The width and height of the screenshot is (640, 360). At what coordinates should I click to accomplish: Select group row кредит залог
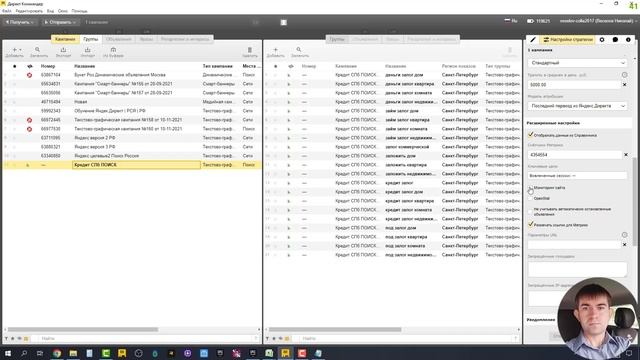click(x=392, y=183)
